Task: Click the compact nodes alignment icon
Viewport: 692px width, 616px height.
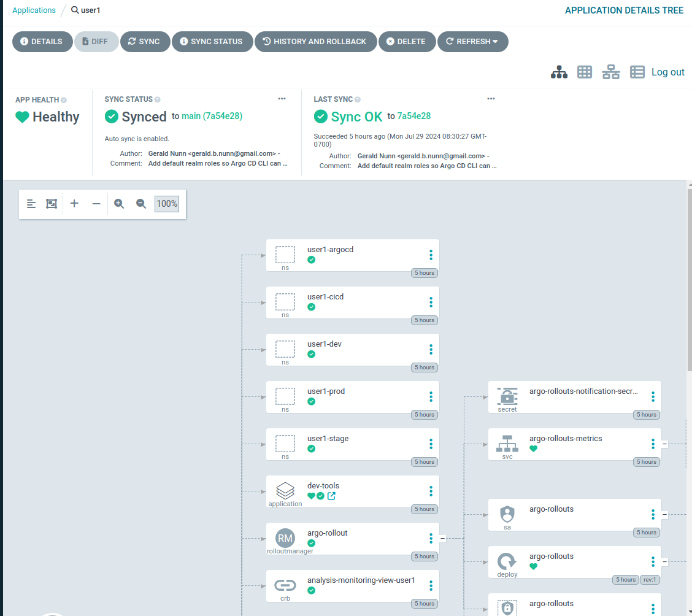Action: coord(31,204)
